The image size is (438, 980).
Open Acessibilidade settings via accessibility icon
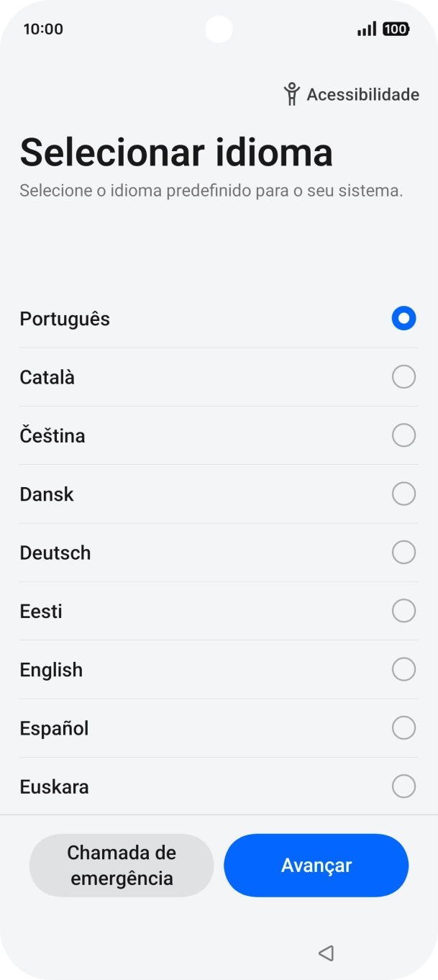coord(292,94)
